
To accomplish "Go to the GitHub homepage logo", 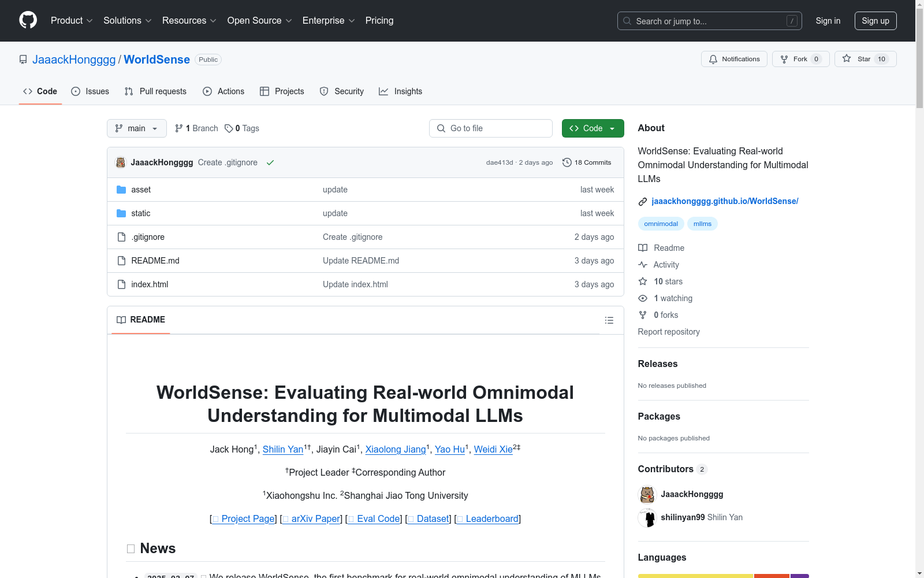I will pos(28,20).
